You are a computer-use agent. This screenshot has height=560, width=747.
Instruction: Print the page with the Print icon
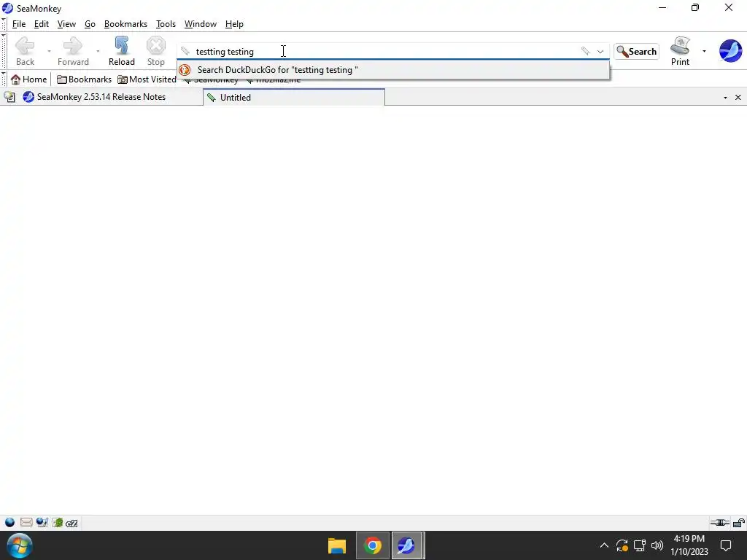point(680,51)
